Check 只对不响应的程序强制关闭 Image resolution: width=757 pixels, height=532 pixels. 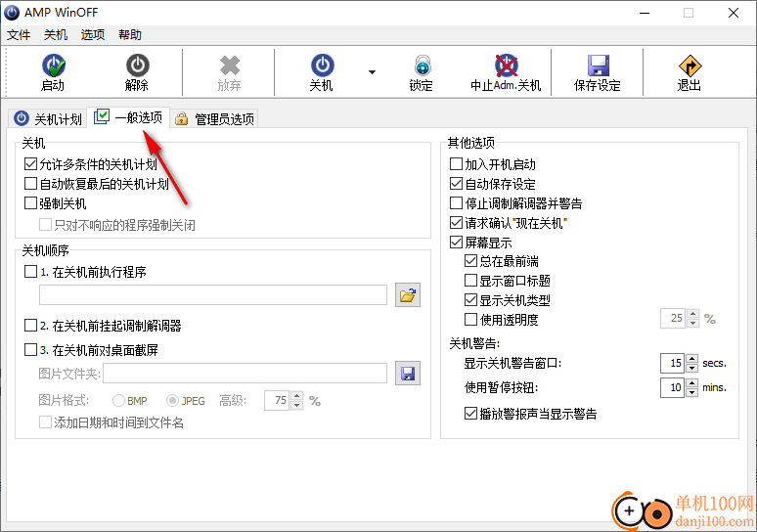pos(45,225)
